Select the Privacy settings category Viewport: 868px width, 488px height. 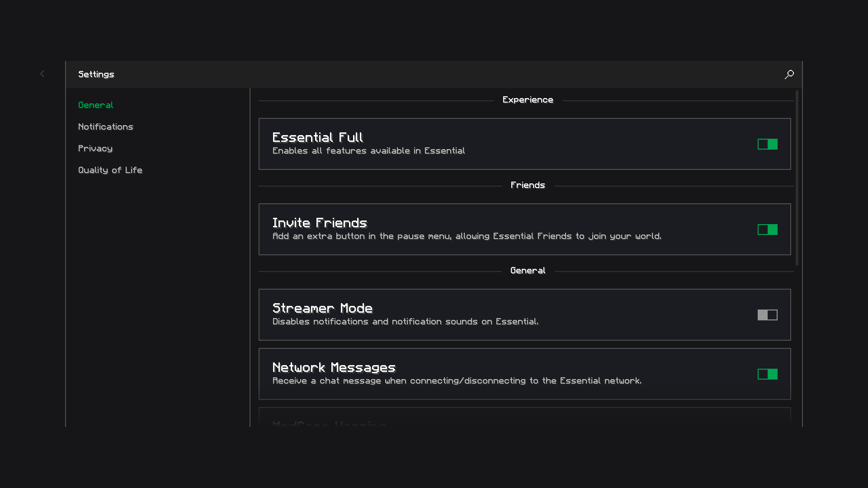[95, 148]
